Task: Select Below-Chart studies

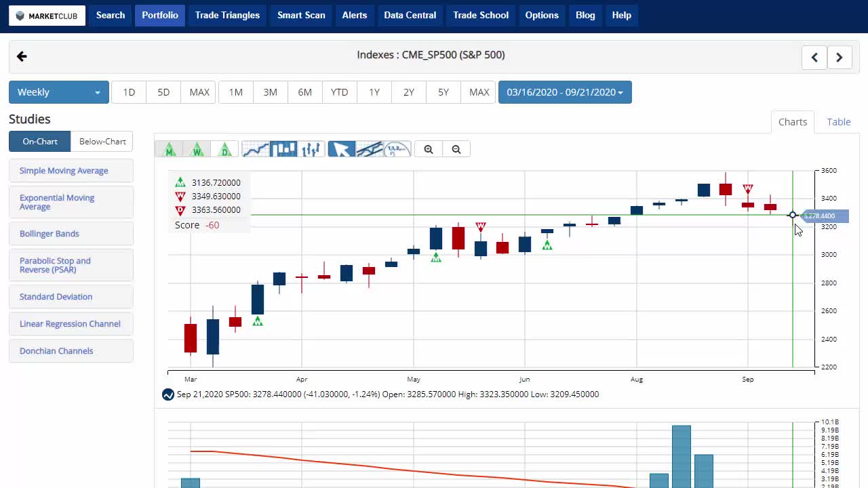Action: (102, 142)
